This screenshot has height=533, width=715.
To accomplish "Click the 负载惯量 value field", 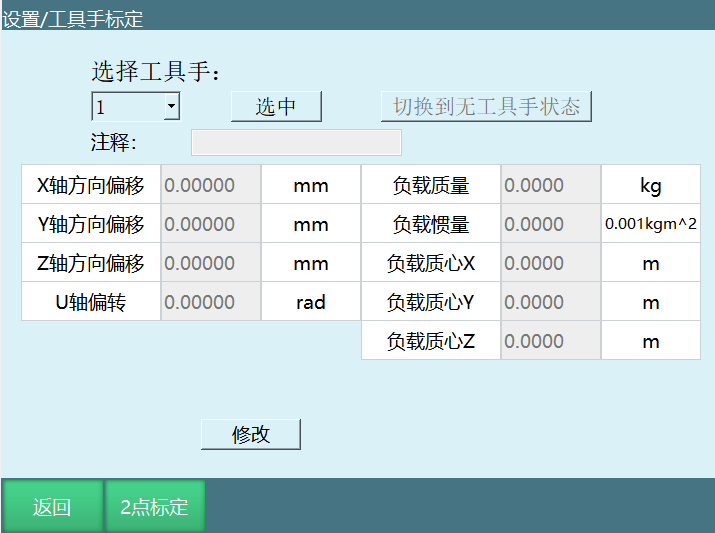I will click(x=550, y=224).
